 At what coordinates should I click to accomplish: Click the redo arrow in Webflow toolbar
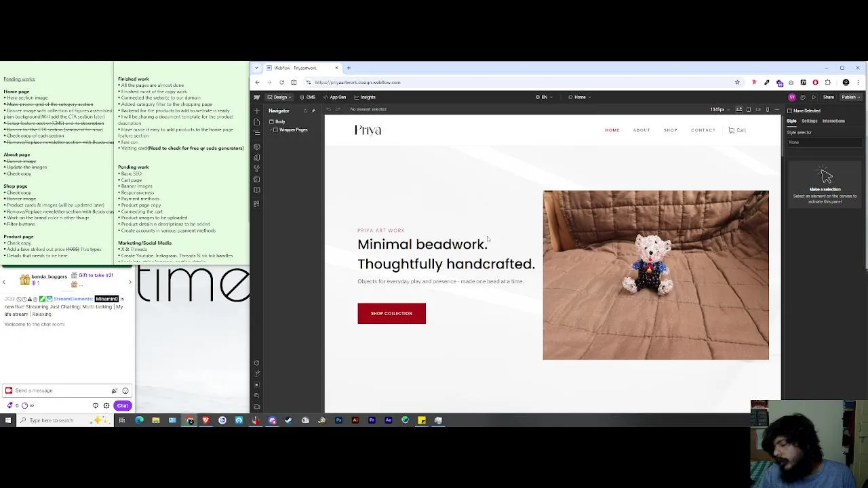[338, 109]
